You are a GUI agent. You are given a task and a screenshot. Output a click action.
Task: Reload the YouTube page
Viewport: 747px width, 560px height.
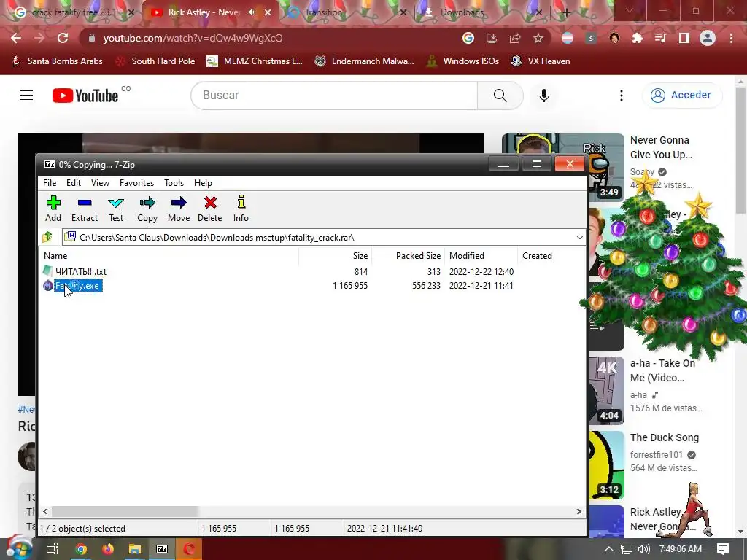coord(63,38)
